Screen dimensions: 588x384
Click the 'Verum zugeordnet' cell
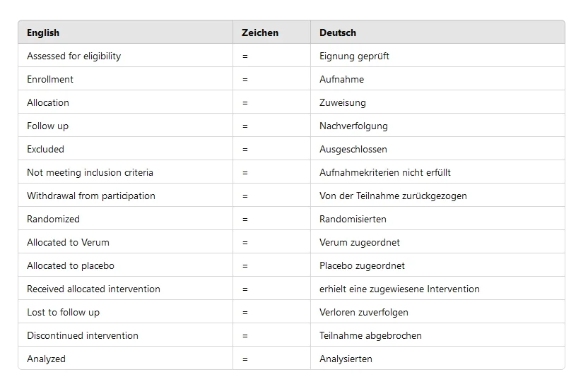(x=360, y=242)
